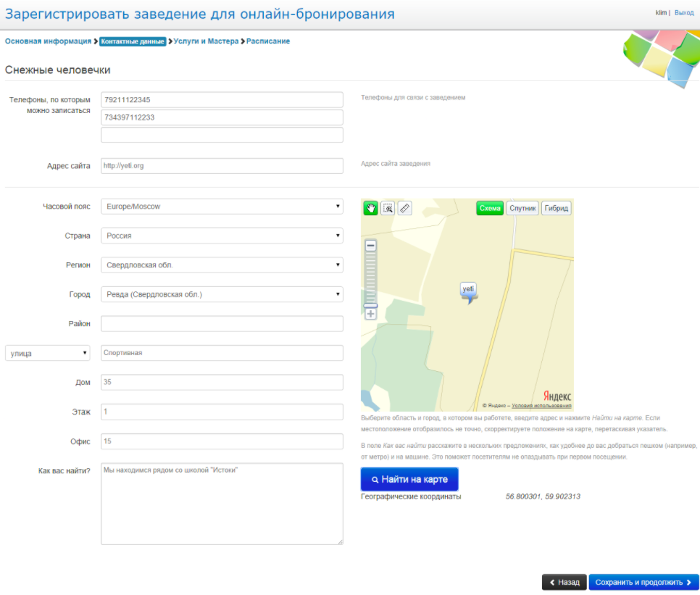Viewport: 700px width, 595px height.
Task: Click the Назад button
Action: point(564,582)
